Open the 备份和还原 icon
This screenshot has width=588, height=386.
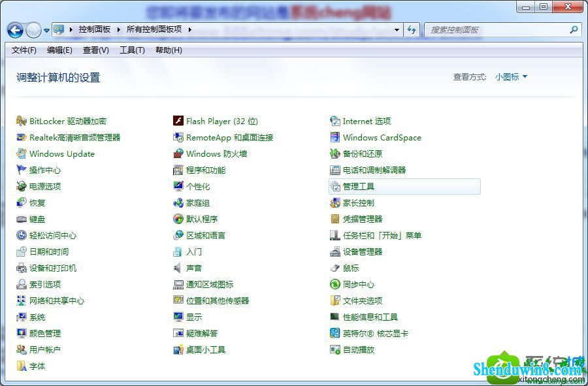coord(335,153)
